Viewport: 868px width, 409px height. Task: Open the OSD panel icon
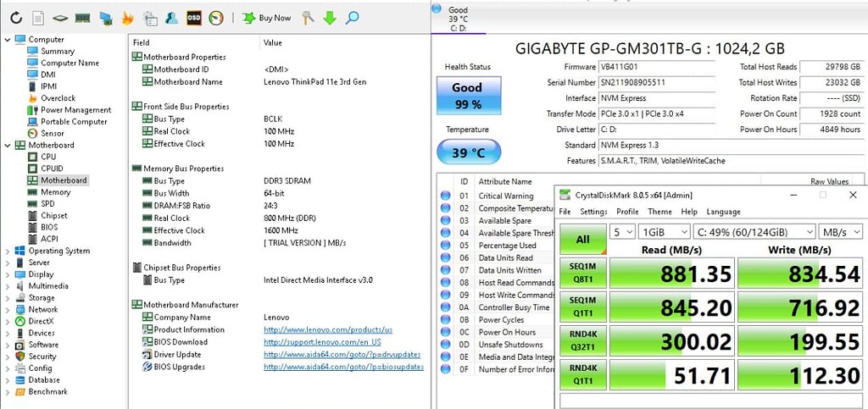(194, 19)
